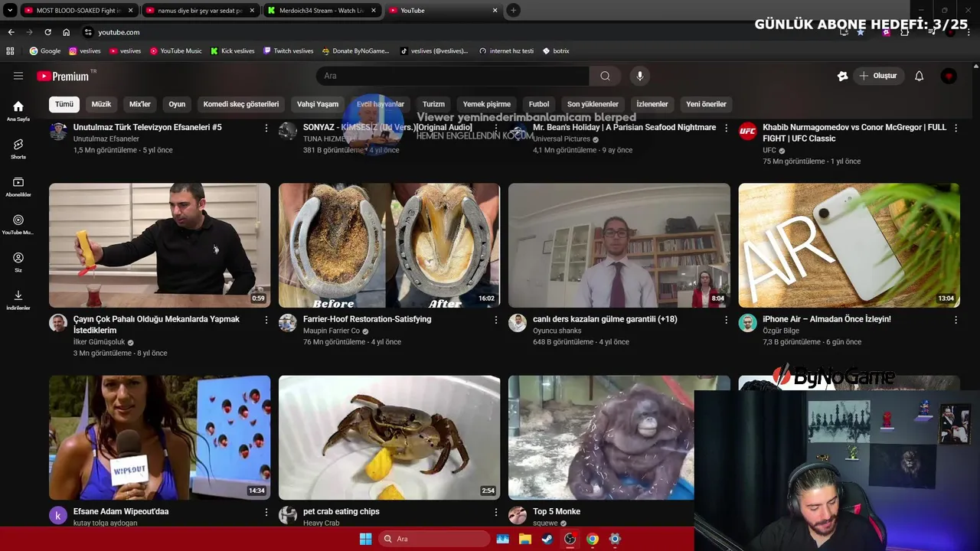Screen dimensions: 980x551
Task: Open more options for Farrier-Hoof Restoration video
Action: tap(496, 320)
